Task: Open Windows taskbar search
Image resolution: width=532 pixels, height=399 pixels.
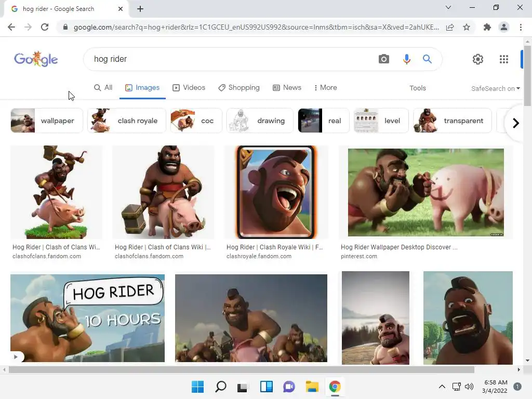Action: 220,387
